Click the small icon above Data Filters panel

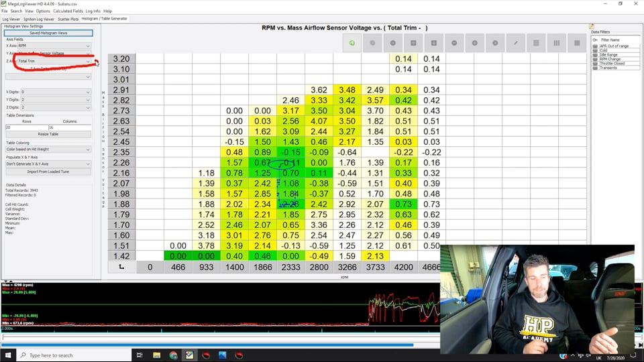point(592,26)
